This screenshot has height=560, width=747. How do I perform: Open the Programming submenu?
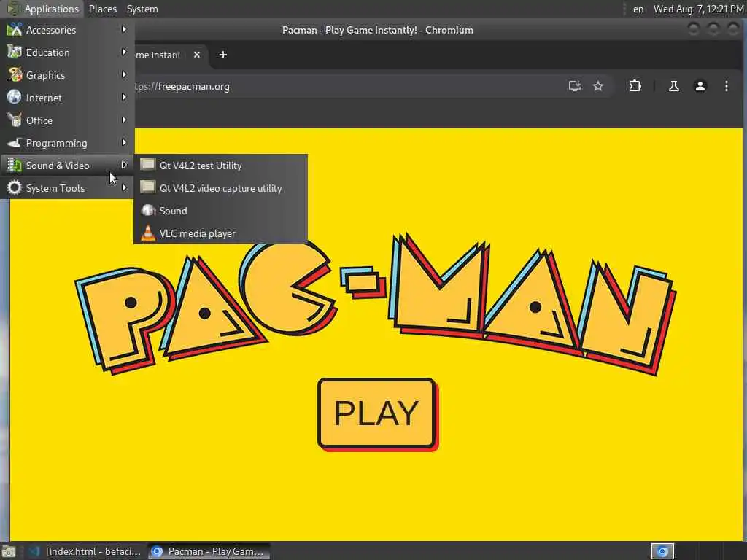pos(67,143)
